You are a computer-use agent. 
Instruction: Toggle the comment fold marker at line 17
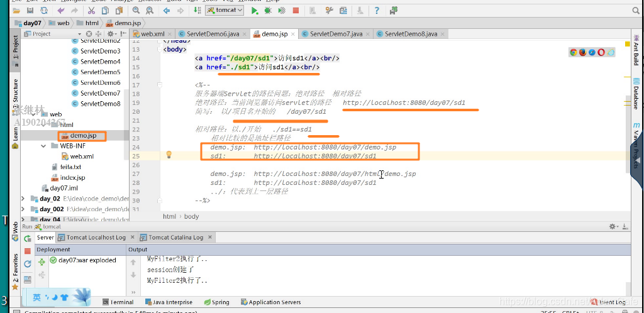tap(159, 85)
